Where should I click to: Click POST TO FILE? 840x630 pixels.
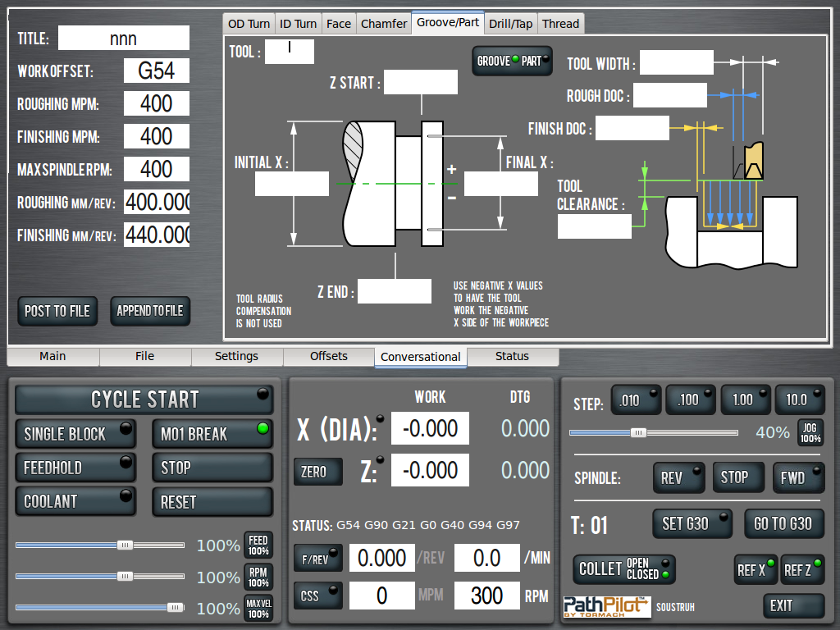(x=57, y=311)
